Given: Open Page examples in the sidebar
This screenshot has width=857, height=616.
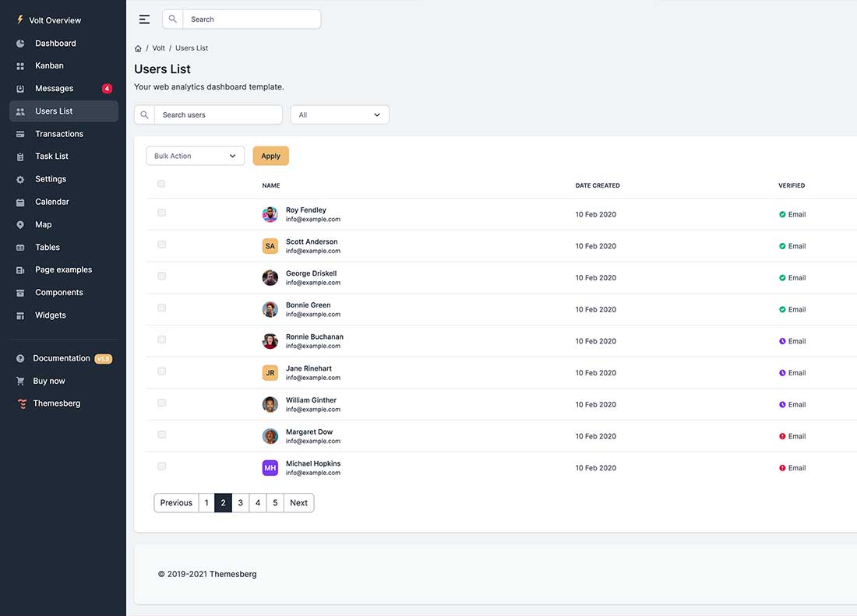Looking at the screenshot, I should [x=19, y=269].
